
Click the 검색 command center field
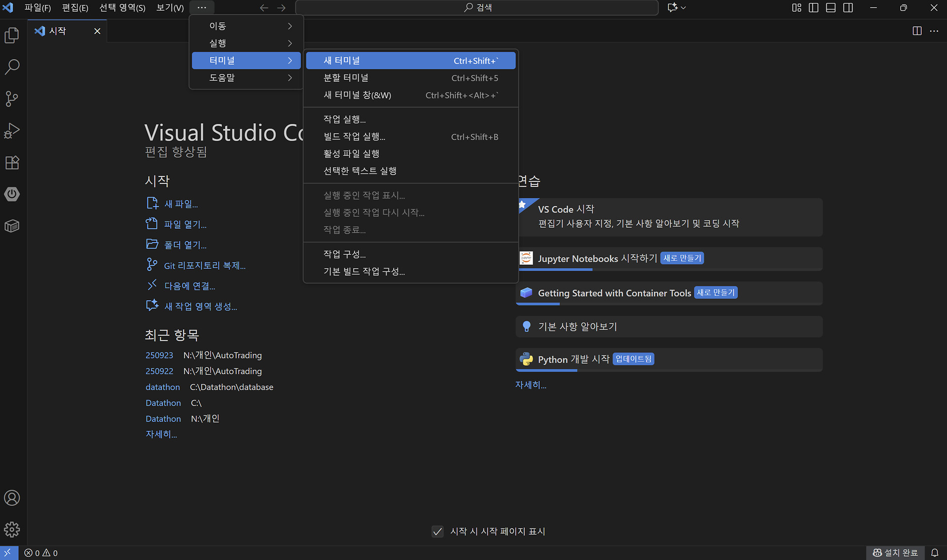coord(476,7)
